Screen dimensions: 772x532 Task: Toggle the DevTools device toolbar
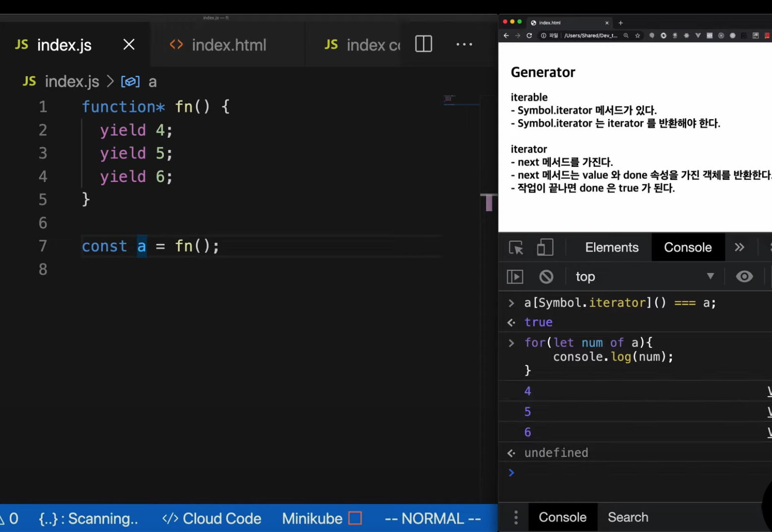[x=545, y=247]
